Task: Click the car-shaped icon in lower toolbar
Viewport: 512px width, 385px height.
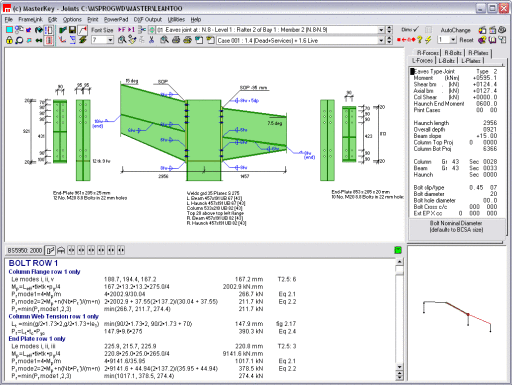Action: [x=61, y=250]
